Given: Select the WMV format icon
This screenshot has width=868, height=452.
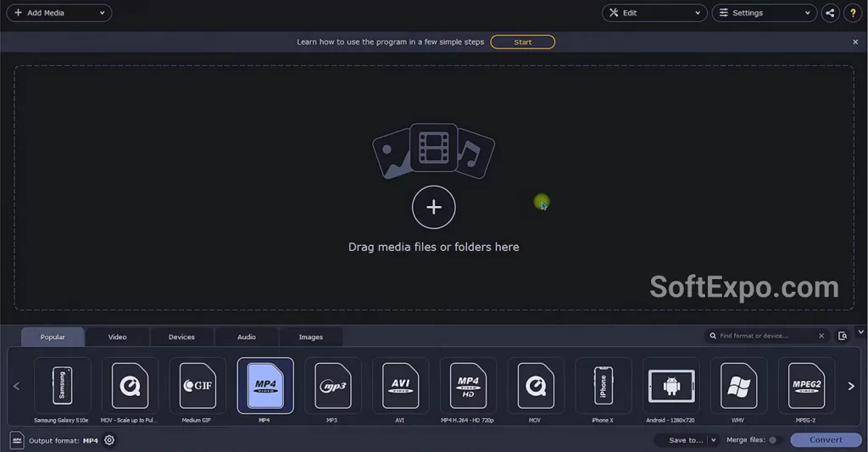Looking at the screenshot, I should 739,386.
